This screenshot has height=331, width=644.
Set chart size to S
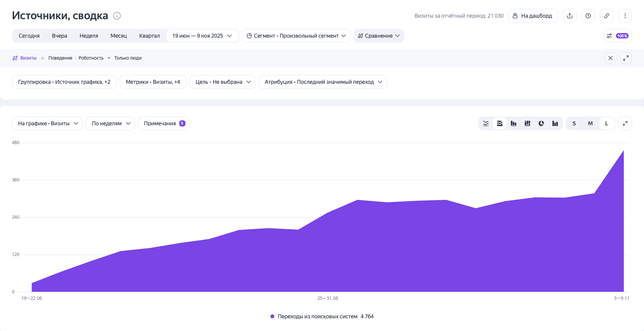pos(574,123)
